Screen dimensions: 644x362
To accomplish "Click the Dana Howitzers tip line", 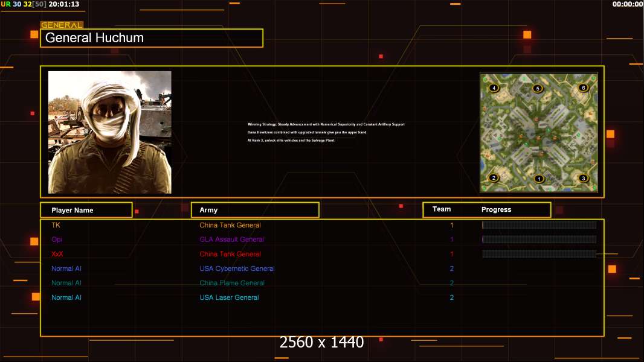I will click(x=308, y=132).
